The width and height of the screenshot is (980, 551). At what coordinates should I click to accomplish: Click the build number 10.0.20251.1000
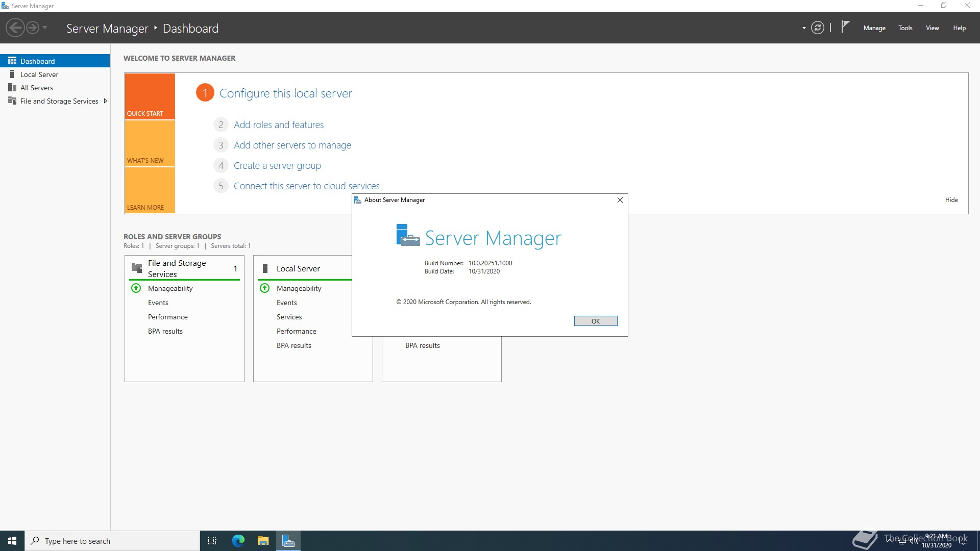click(x=491, y=263)
